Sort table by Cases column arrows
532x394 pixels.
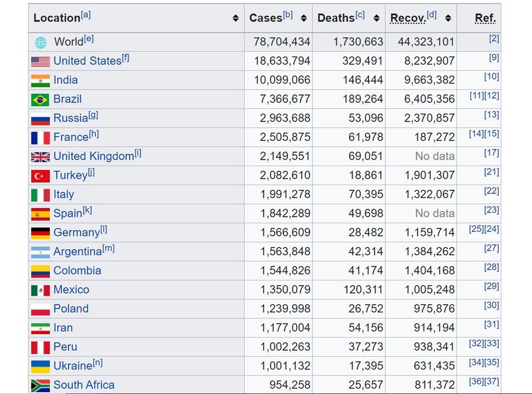click(304, 19)
